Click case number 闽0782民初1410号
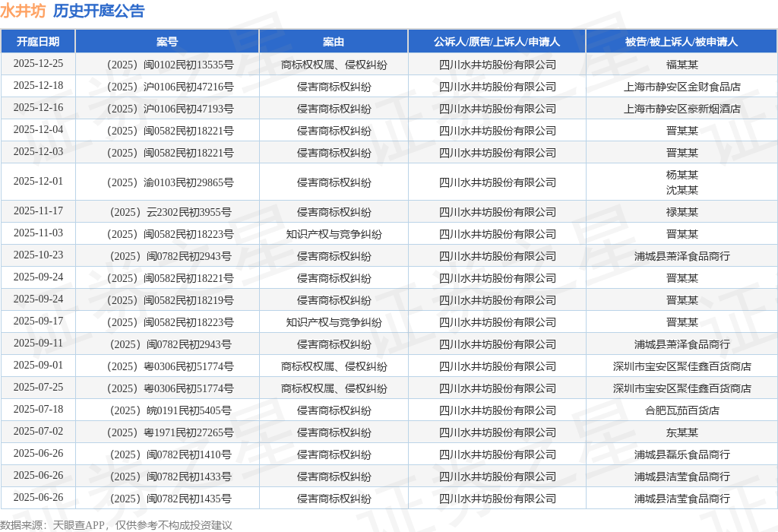This screenshot has height=532, width=778. click(x=170, y=454)
